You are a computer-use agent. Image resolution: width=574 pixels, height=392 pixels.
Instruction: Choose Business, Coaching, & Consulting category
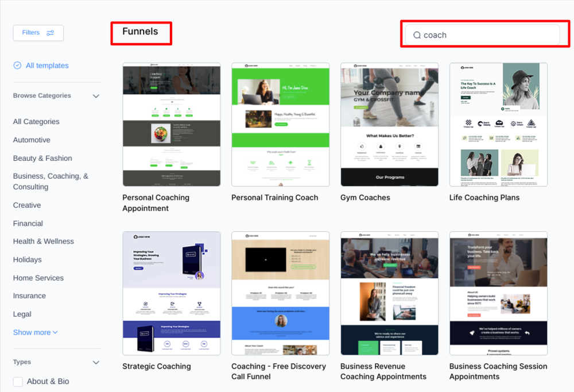pyautogui.click(x=51, y=181)
